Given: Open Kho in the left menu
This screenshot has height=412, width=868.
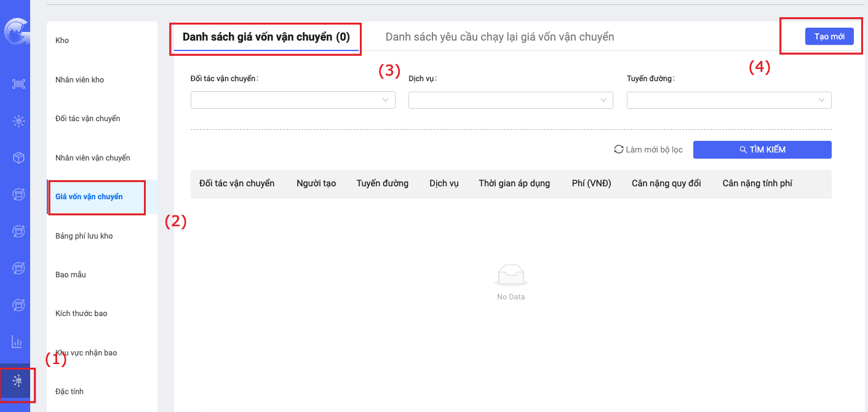Looking at the screenshot, I should pyautogui.click(x=62, y=41).
